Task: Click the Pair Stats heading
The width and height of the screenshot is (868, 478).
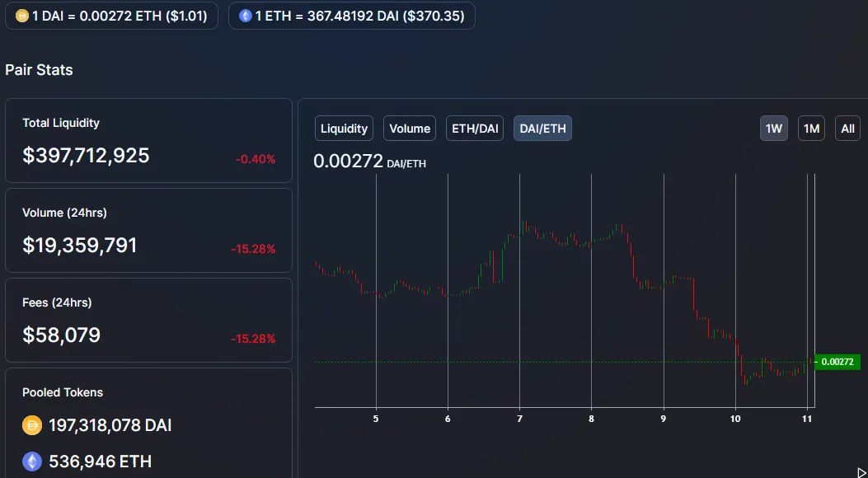Action: pyautogui.click(x=39, y=70)
